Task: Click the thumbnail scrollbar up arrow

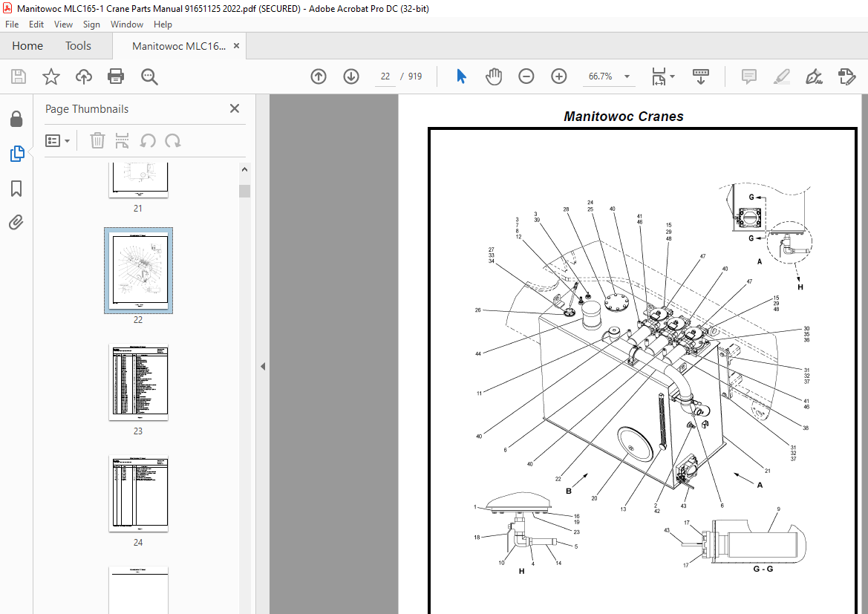Action: tap(245, 169)
